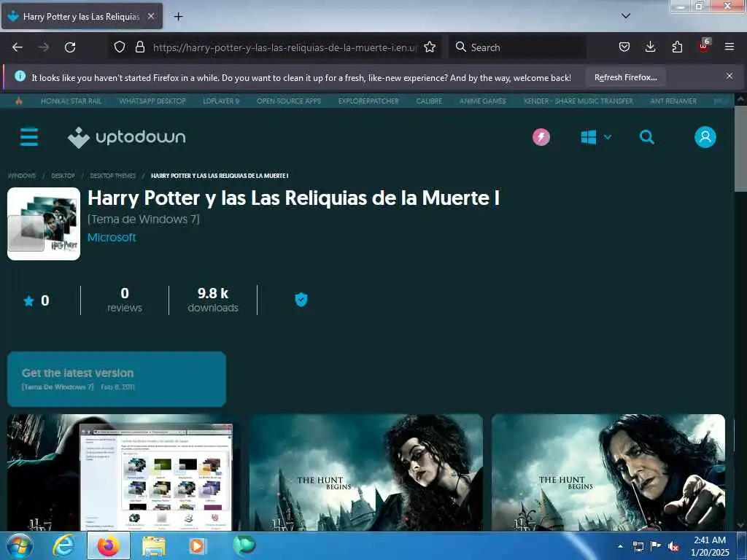Expand the list all tabs chevron
The width and height of the screenshot is (747, 560).
click(626, 16)
